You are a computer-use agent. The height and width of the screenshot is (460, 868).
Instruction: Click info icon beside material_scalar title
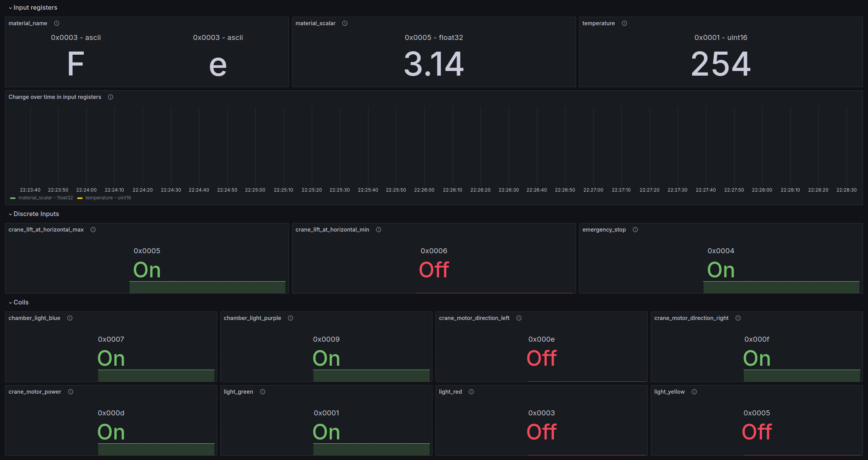click(x=345, y=23)
